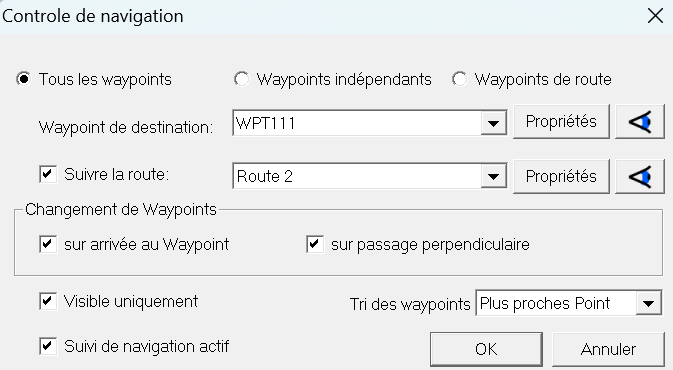Image resolution: width=673 pixels, height=370 pixels.
Task: Open Propriétés for destination waypoint WPT111
Action: [x=561, y=122]
